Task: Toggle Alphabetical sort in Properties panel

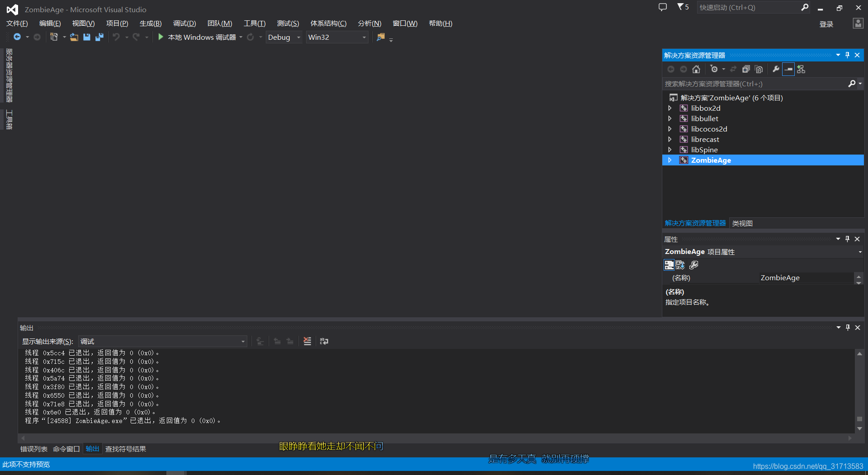Action: click(680, 265)
